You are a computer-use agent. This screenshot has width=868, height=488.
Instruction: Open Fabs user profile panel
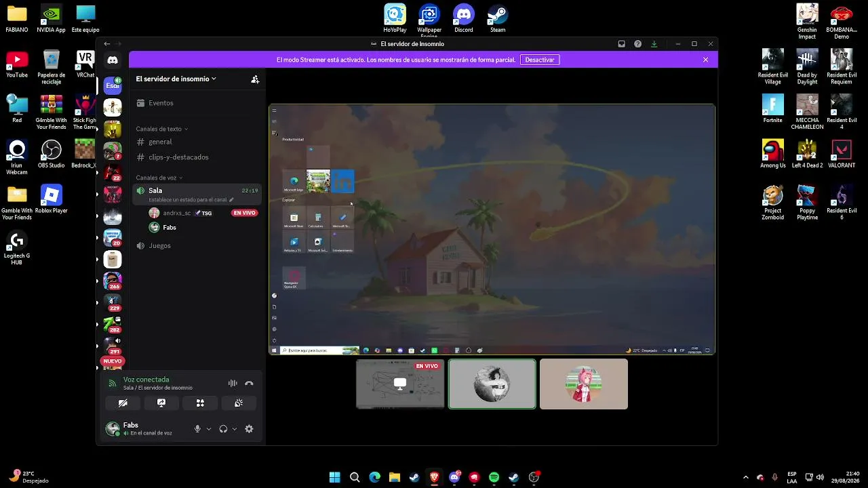pos(146,429)
